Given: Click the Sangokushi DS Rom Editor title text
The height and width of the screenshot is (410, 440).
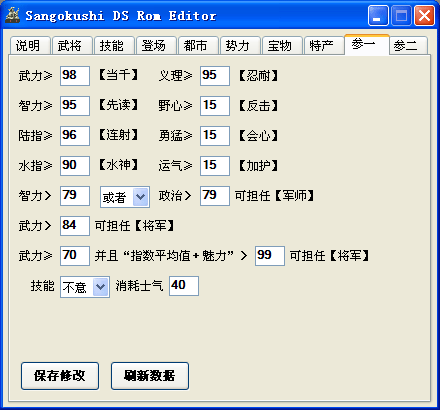Looking at the screenshot, I should pos(121,16).
